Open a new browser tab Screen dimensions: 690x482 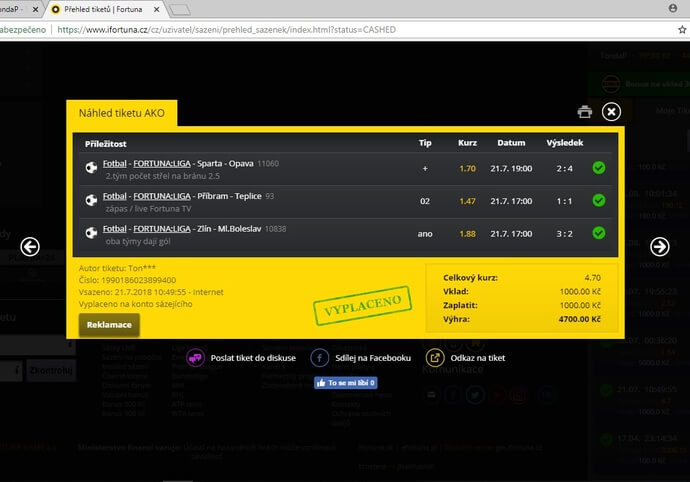[180, 10]
